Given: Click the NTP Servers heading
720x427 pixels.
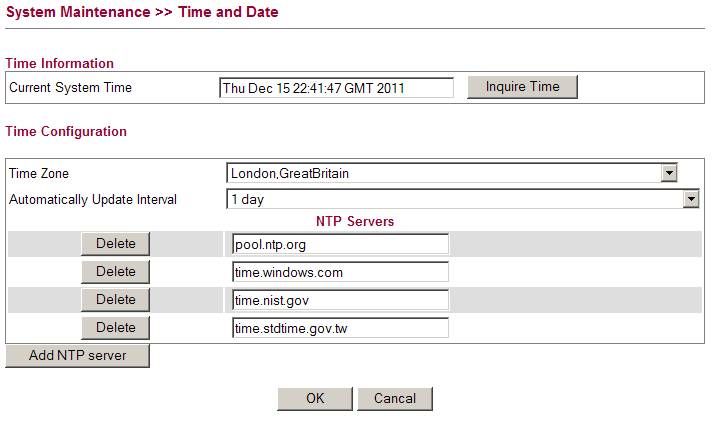Looking at the screenshot, I should pos(355,221).
